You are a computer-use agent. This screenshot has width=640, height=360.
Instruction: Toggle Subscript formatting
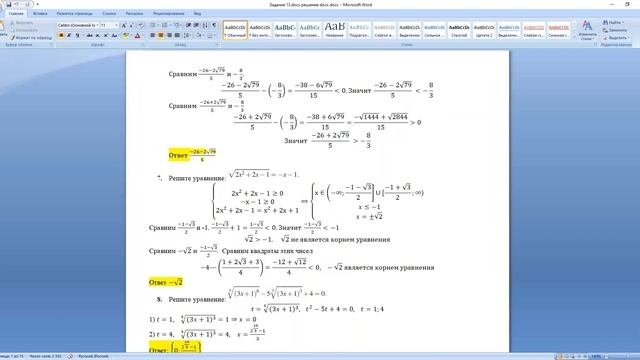pos(97,36)
